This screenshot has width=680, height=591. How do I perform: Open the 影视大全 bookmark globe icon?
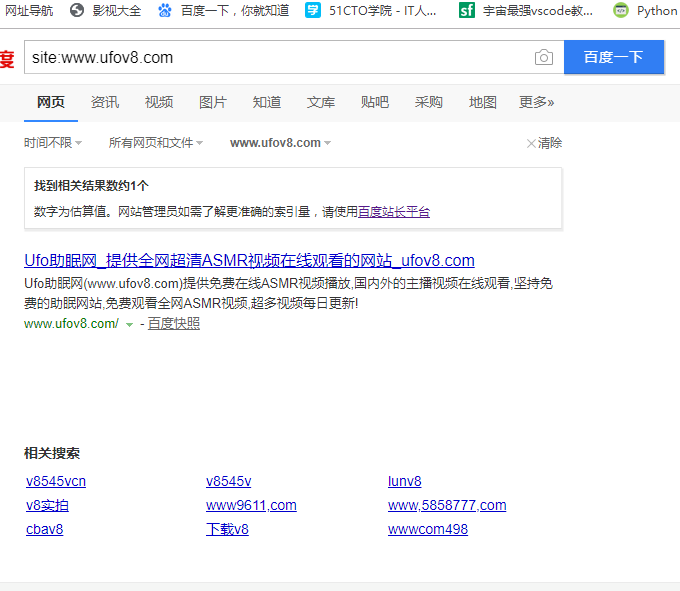click(77, 10)
